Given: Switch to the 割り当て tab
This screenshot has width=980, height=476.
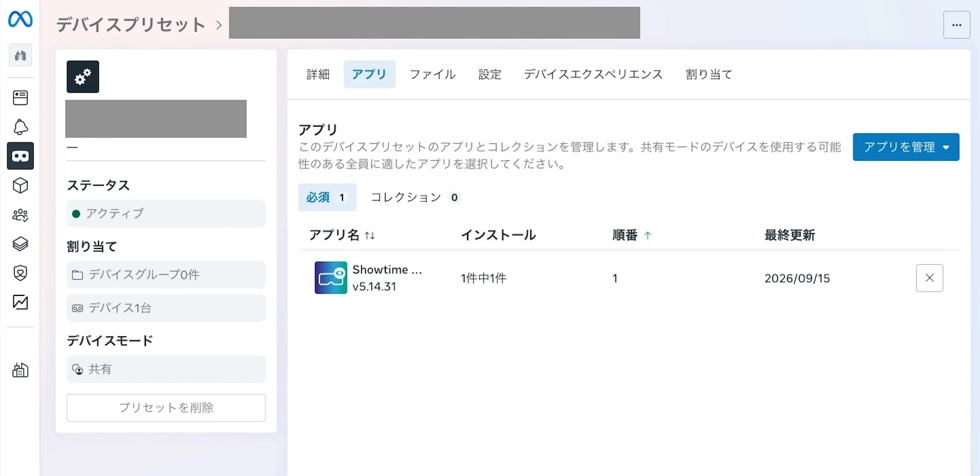Looking at the screenshot, I should click(709, 74).
